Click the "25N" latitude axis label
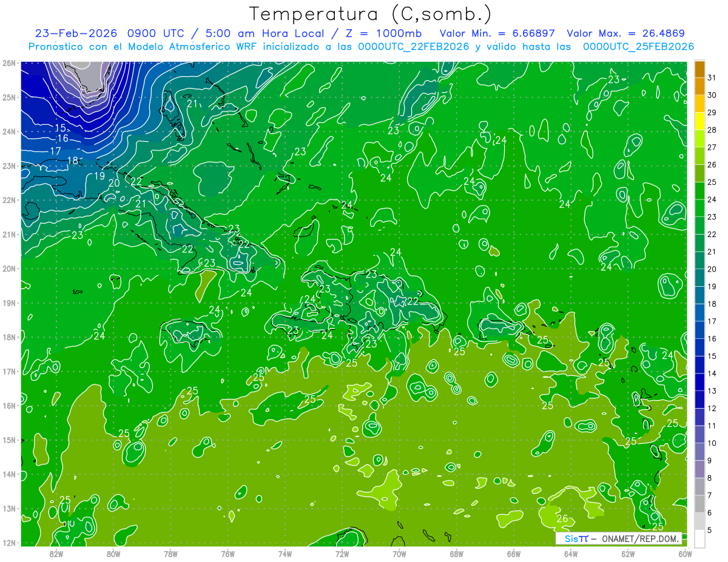Image resolution: width=728 pixels, height=562 pixels. [x=8, y=97]
